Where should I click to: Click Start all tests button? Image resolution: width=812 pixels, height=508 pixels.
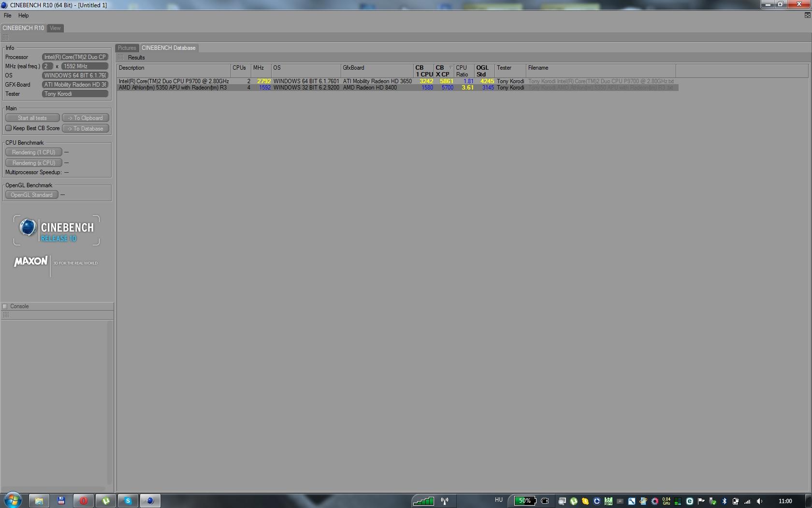pos(32,118)
